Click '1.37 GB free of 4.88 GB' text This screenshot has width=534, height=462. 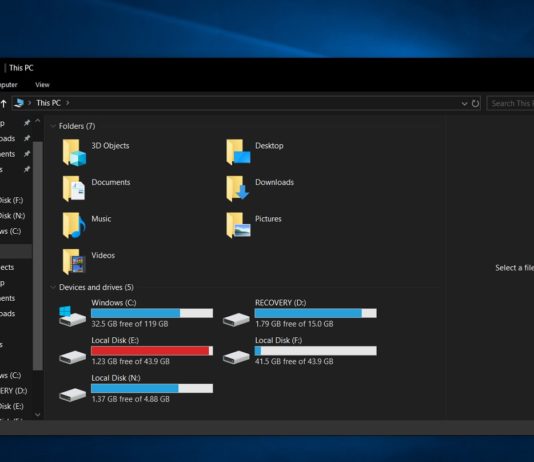pos(130,399)
